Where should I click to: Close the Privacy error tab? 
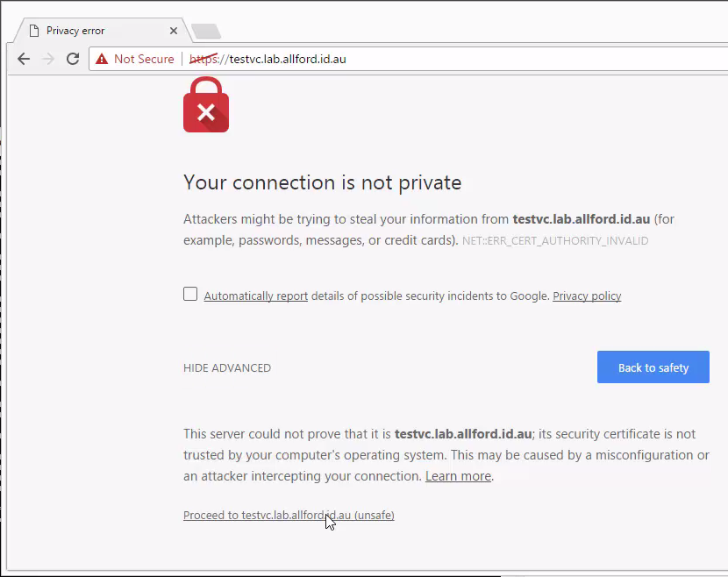click(174, 31)
